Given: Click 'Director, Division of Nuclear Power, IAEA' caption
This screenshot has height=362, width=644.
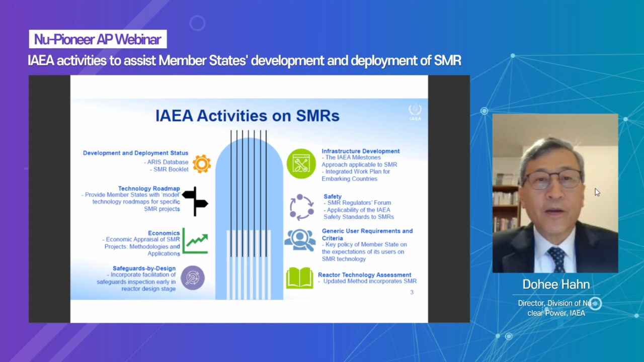Looking at the screenshot, I should (556, 308).
